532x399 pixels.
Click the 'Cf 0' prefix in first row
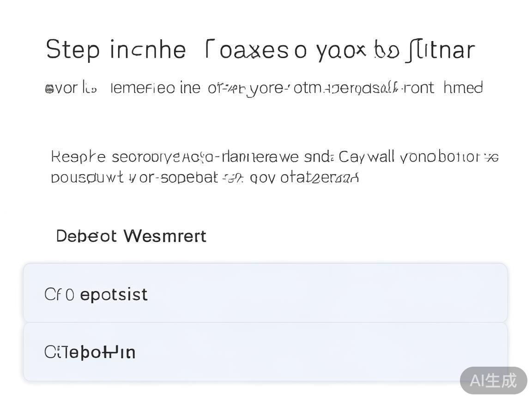[x=59, y=294]
